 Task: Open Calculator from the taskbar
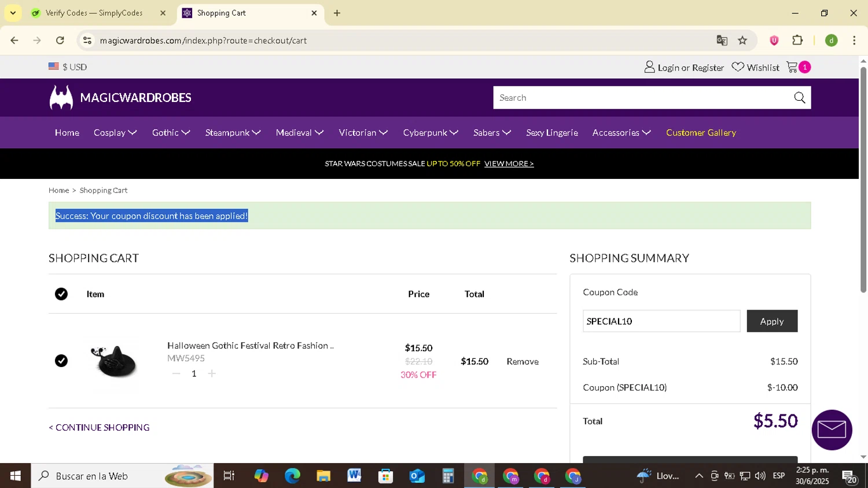click(x=448, y=476)
